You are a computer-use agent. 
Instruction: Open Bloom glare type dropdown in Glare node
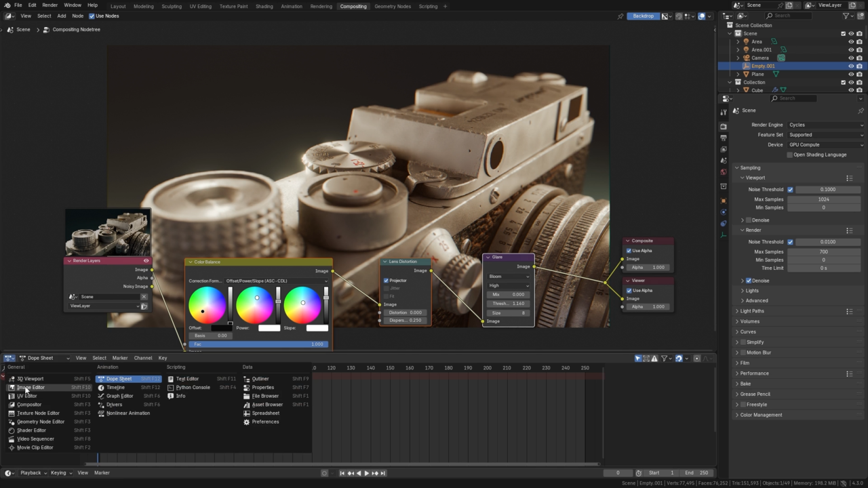(x=509, y=277)
